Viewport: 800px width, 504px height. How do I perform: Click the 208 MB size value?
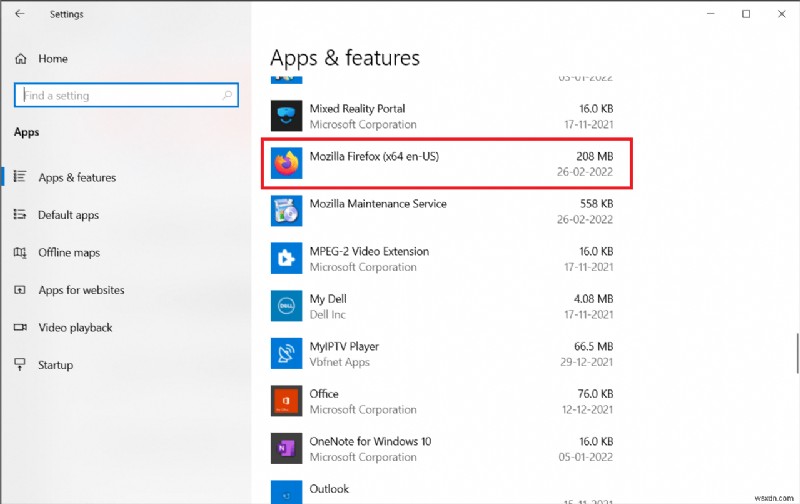[x=594, y=156]
